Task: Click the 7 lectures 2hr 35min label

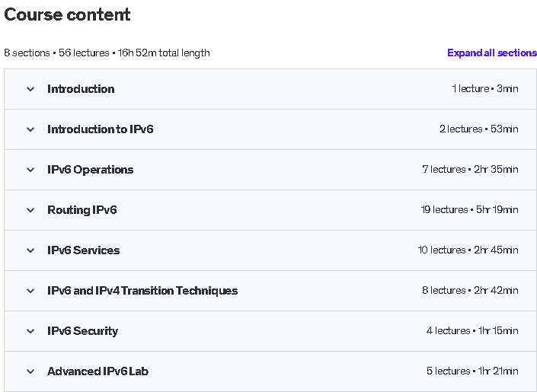Action: (x=470, y=169)
